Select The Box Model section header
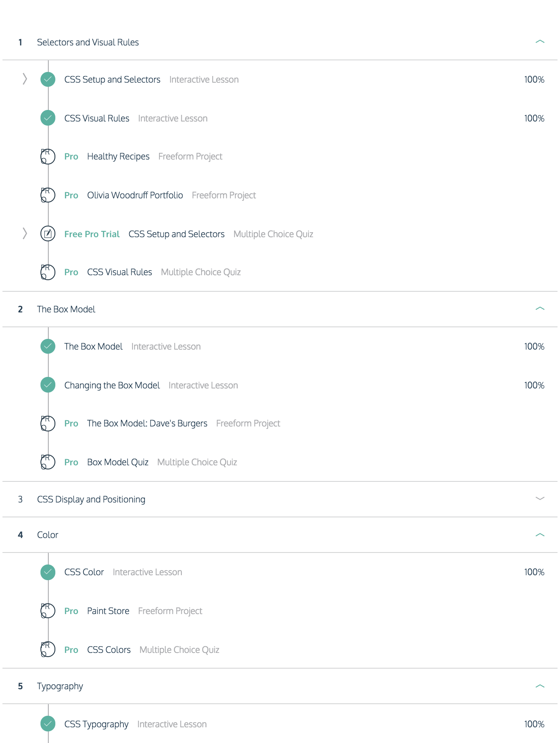The width and height of the screenshot is (560, 743). 280,309
